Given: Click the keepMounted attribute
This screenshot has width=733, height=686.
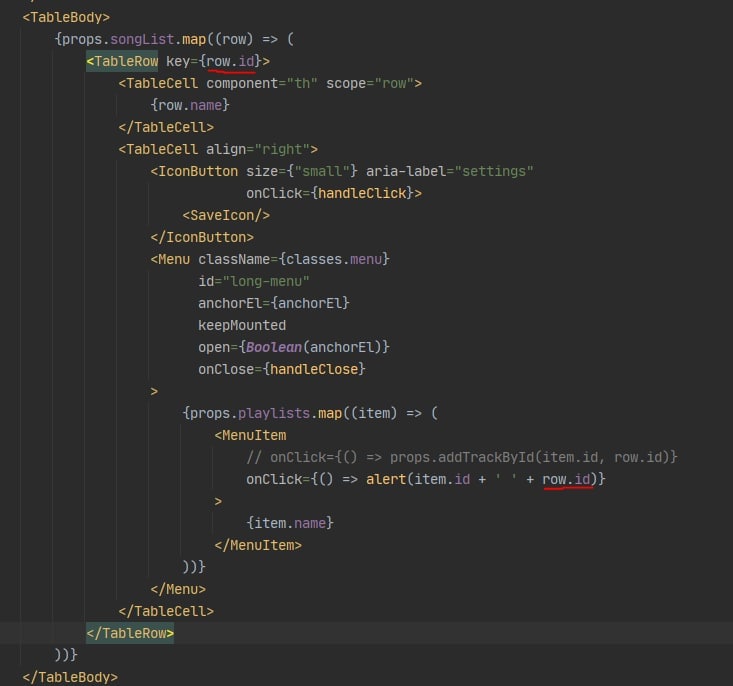Looking at the screenshot, I should tap(242, 325).
